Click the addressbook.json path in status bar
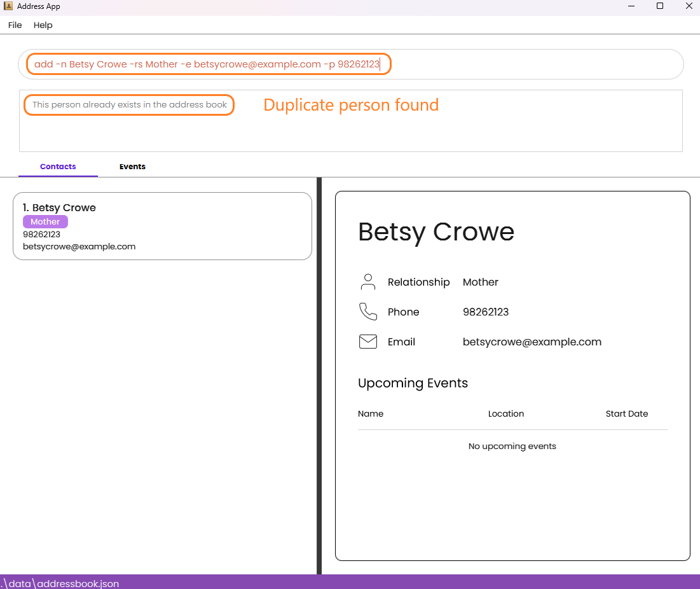This screenshot has width=700, height=589. [60, 583]
